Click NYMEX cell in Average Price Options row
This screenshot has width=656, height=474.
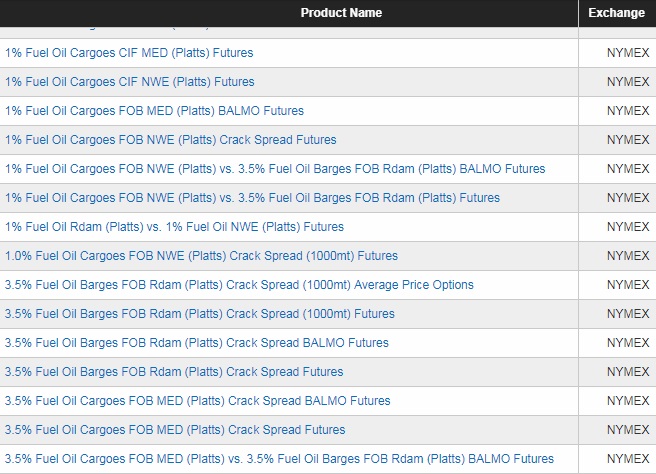tap(628, 284)
